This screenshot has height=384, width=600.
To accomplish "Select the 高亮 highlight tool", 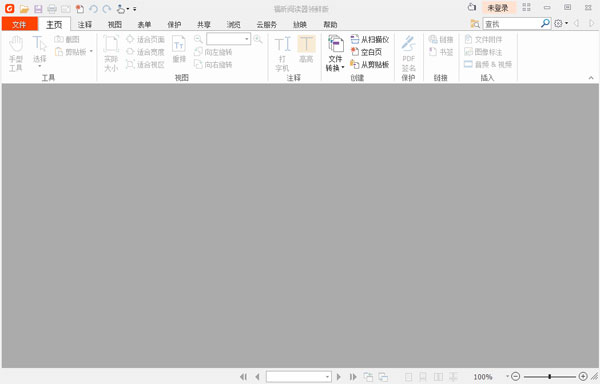I will tap(306, 49).
